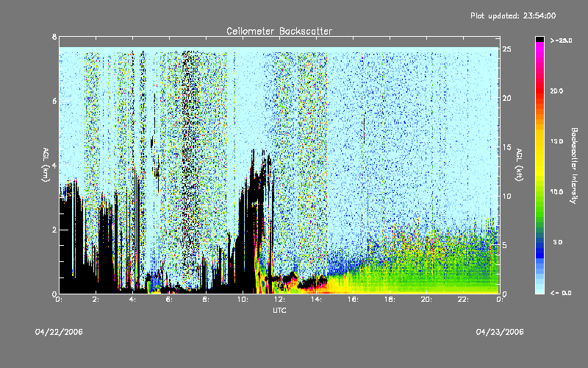The width and height of the screenshot is (588, 368).
Task: Click the light cyan bottom of the colorbar
Action: 539,289
